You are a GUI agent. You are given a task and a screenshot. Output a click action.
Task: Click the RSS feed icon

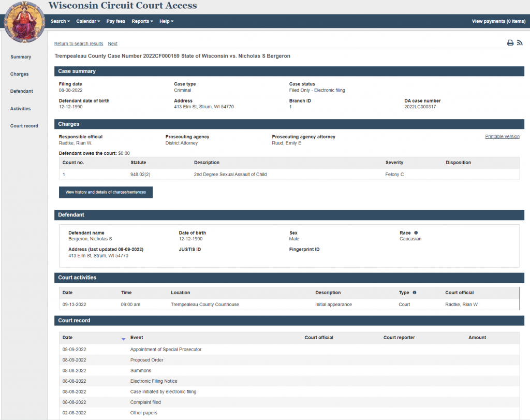click(520, 43)
